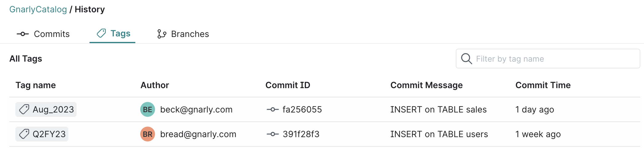Click the BR author avatar
The height and width of the screenshot is (151, 644).
(148, 134)
